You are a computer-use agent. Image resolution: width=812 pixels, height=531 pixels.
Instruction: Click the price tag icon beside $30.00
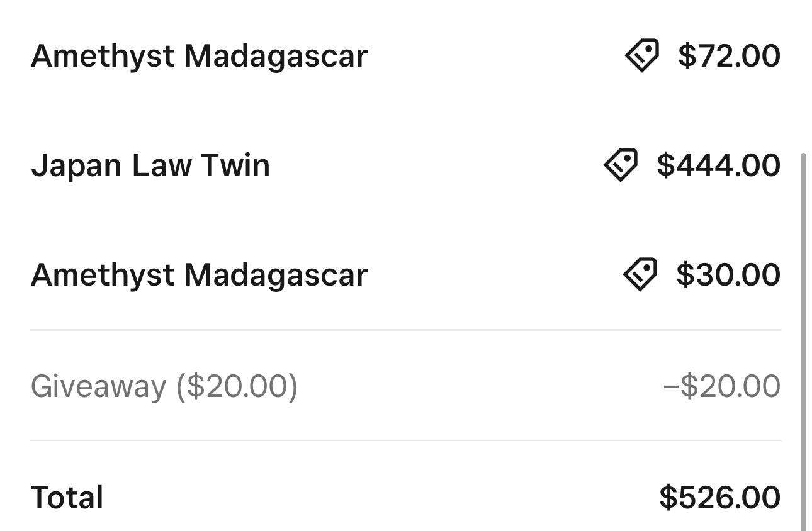click(640, 274)
